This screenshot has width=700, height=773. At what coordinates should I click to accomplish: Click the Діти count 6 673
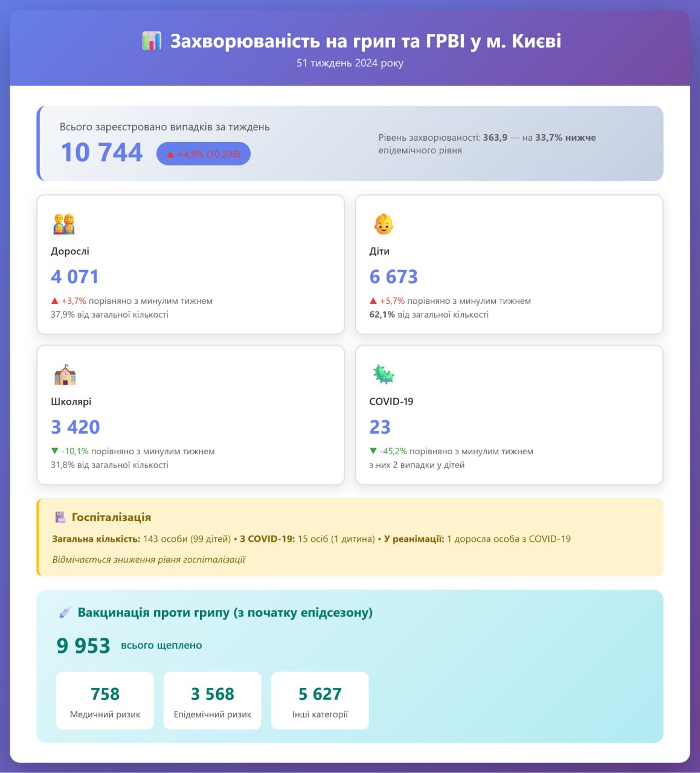394,277
